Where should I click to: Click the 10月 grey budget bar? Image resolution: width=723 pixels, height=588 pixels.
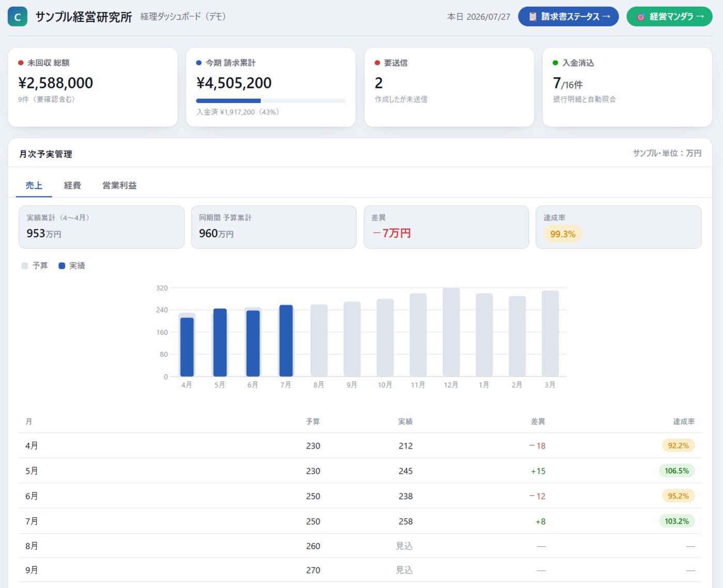pos(385,337)
